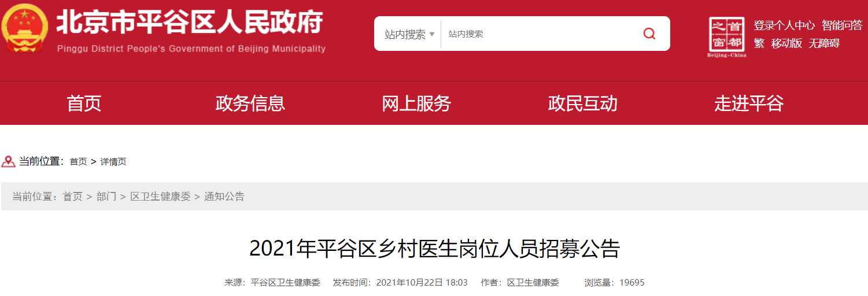Open the 移动版 mobile version link
Image resolution: width=868 pixels, height=296 pixels.
[x=786, y=43]
